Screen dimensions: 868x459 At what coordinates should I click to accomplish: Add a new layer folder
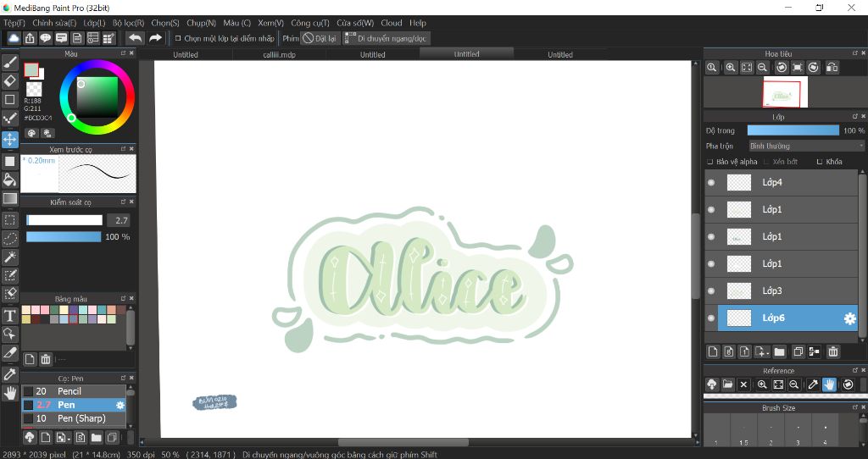click(x=780, y=351)
